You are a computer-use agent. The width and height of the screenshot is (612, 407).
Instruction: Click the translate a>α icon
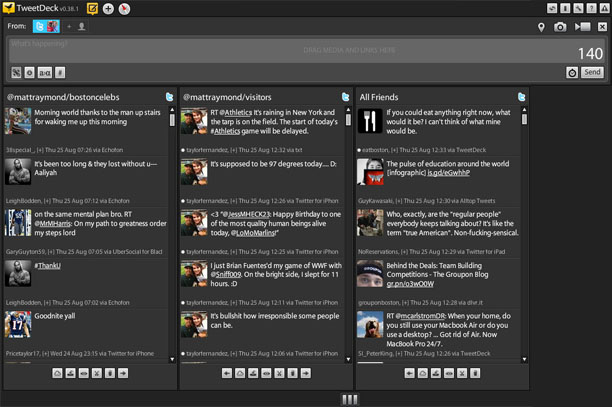pos(44,73)
